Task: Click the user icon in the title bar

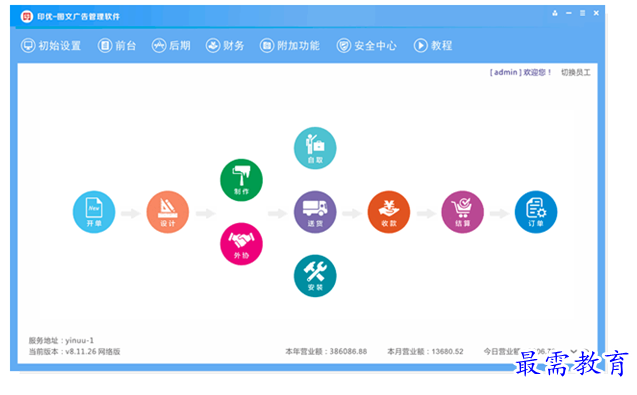Action: coord(555,13)
